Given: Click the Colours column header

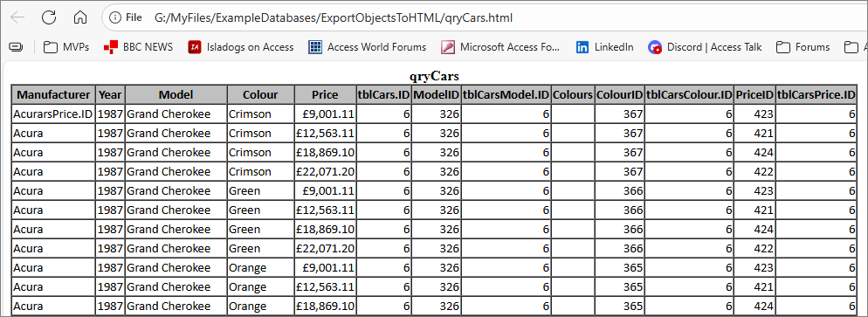Looking at the screenshot, I should tap(573, 94).
